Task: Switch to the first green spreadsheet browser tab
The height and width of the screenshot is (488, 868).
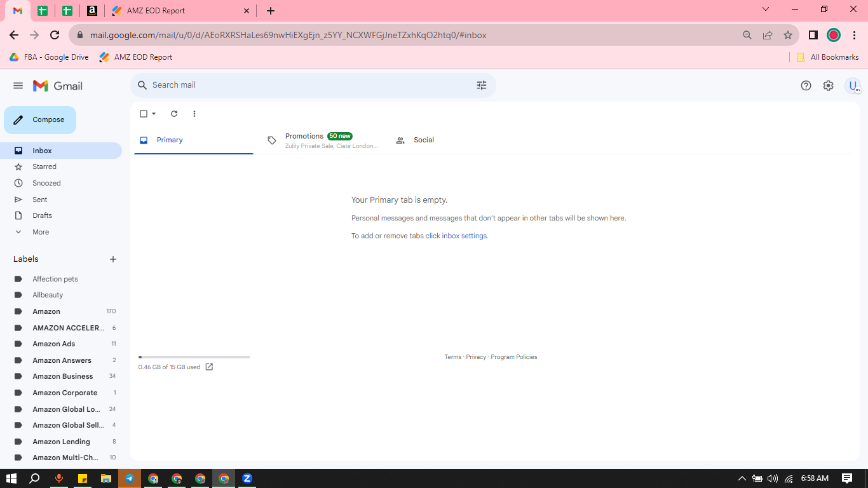Action: pos(43,11)
